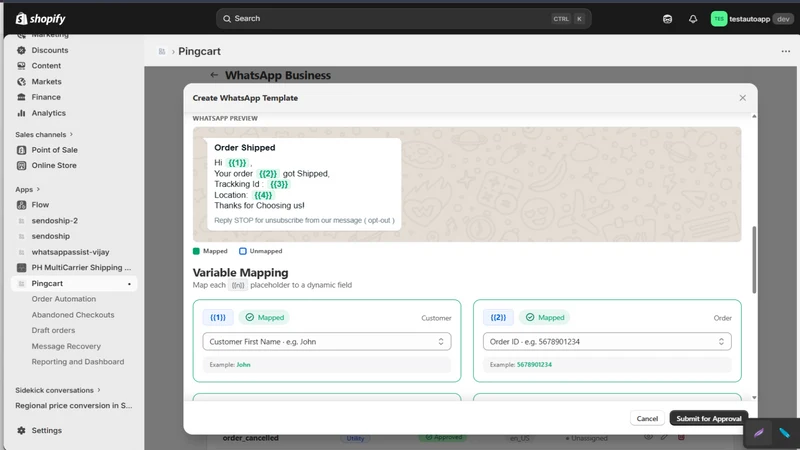Viewport: 800px width, 450px height.
Task: Click {{4}} placeholder in WhatsApp preview
Action: [x=263, y=195]
